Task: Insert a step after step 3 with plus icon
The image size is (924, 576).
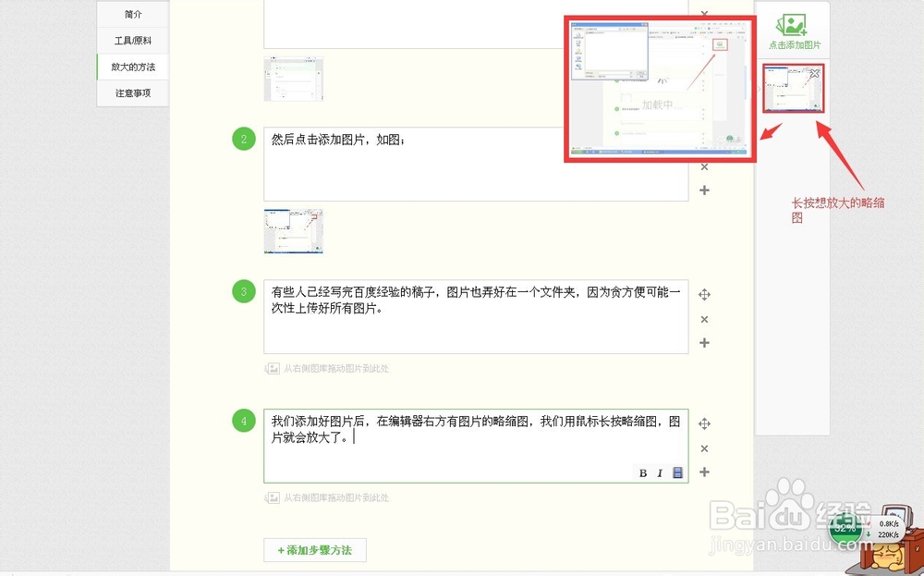Action: click(704, 342)
